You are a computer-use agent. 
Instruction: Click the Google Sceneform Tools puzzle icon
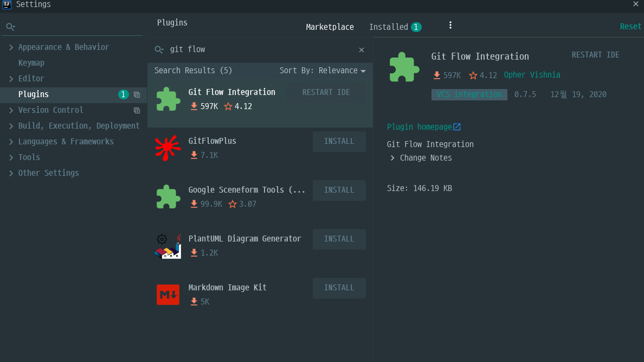[168, 196]
